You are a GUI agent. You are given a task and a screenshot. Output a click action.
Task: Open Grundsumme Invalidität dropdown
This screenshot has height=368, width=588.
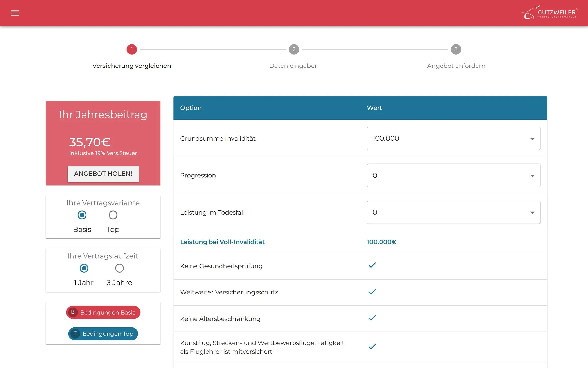point(453,138)
